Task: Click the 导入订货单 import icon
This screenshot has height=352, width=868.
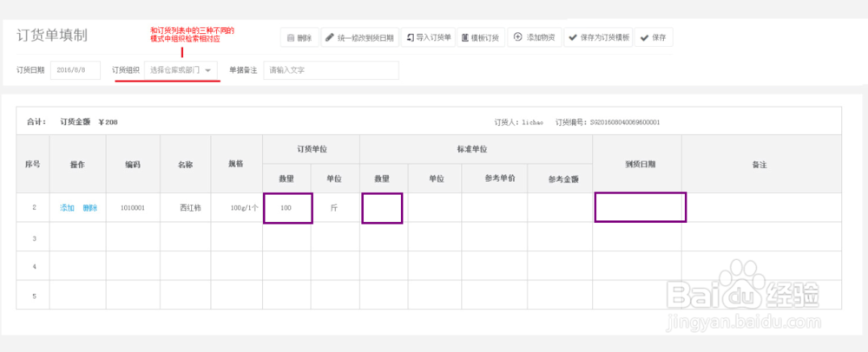Action: pos(411,38)
